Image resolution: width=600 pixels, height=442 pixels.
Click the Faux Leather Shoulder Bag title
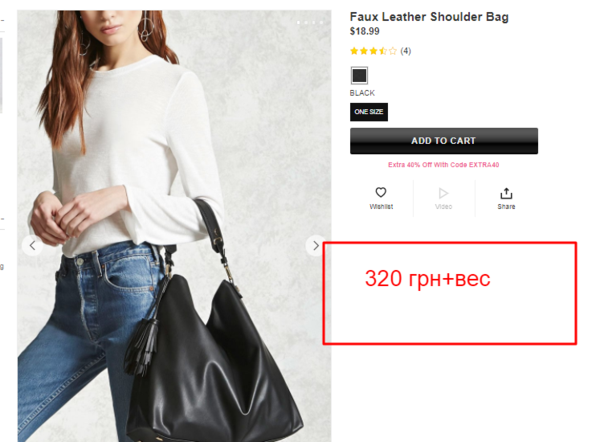tap(429, 17)
